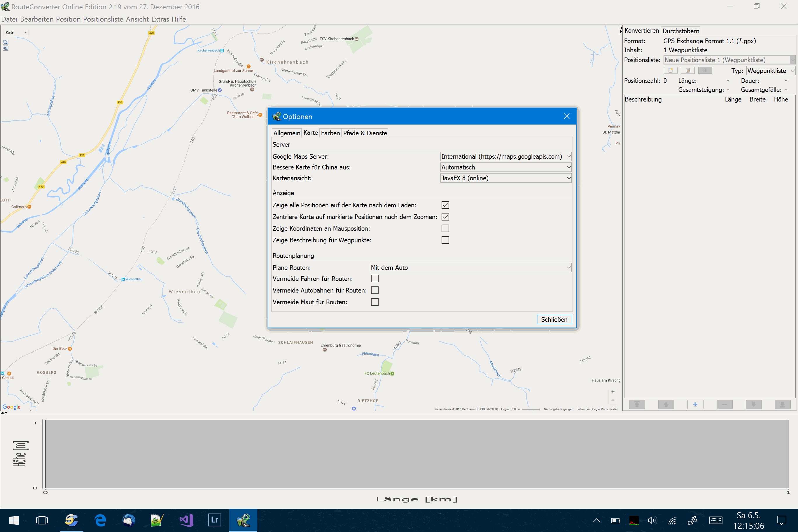Click 'Fehler bei Google Maps melden' link
Image resolution: width=798 pixels, height=532 pixels.
(597, 409)
